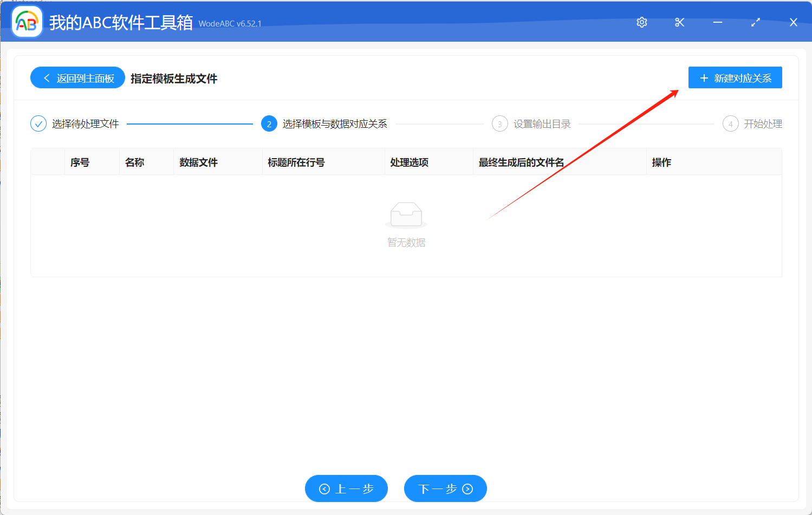812x515 pixels.
Task: Click the 下一步 button
Action: [x=445, y=488]
